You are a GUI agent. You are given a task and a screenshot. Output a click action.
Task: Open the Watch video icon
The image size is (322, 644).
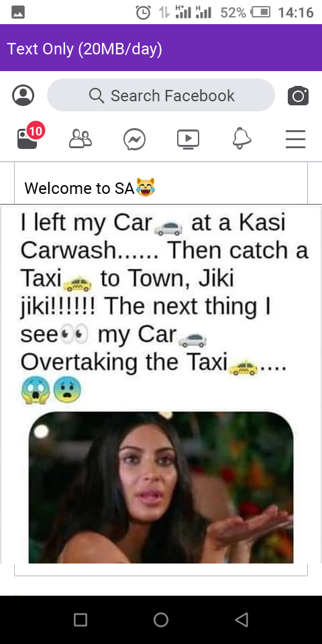tap(188, 139)
